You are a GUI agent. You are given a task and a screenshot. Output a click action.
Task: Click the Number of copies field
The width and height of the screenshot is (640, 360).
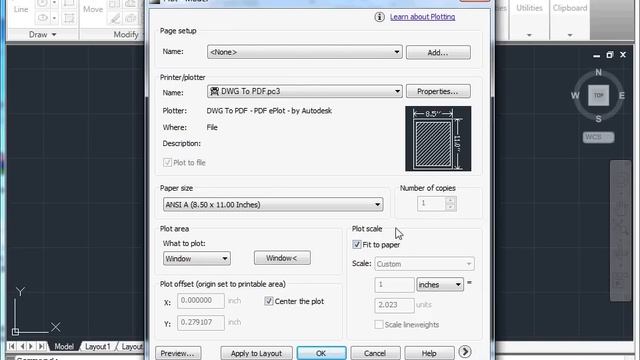pyautogui.click(x=431, y=203)
